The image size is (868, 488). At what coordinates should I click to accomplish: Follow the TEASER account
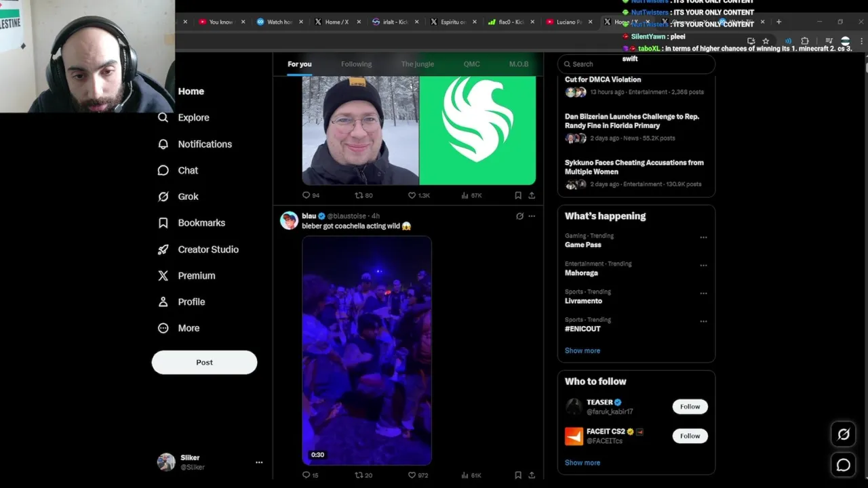[x=690, y=407]
